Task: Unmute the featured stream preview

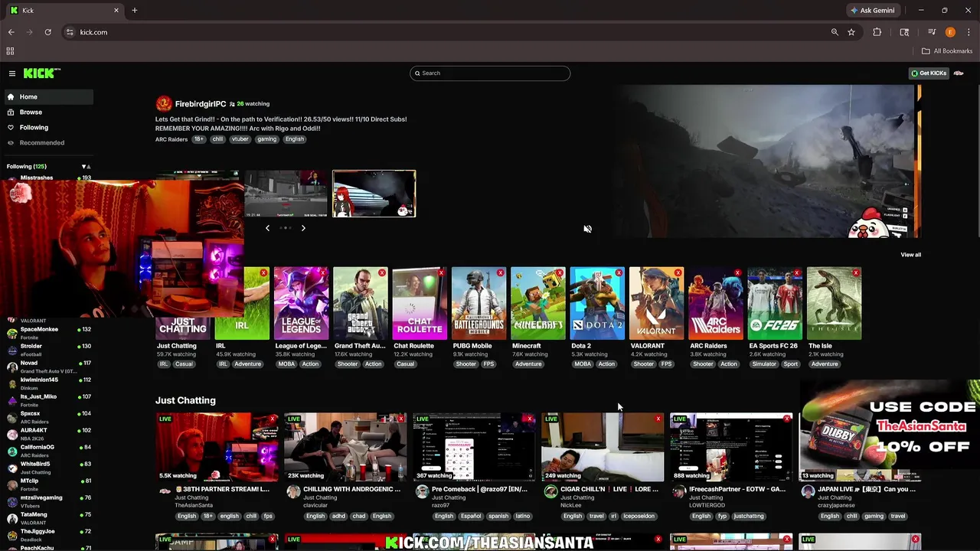Action: [x=587, y=229]
